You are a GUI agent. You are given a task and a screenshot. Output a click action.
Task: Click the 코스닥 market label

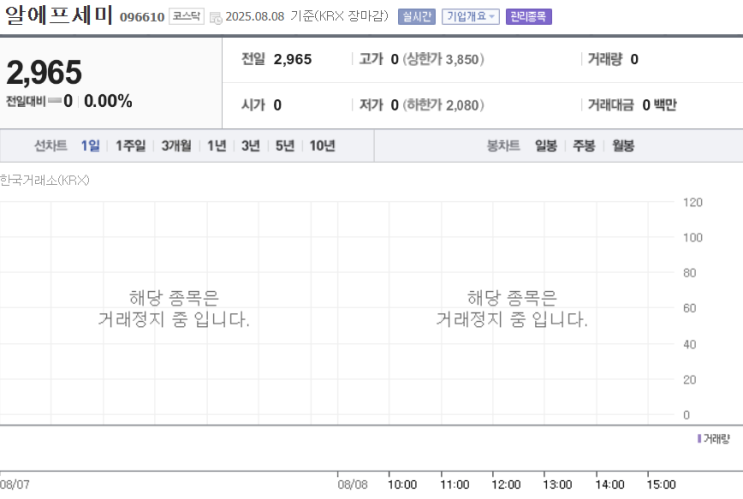(186, 17)
